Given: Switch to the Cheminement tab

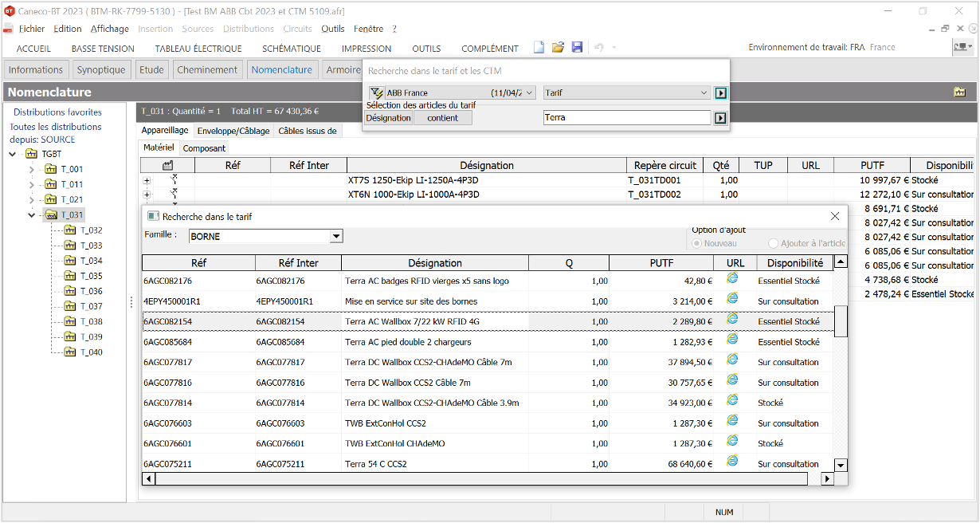Looking at the screenshot, I should tap(207, 70).
